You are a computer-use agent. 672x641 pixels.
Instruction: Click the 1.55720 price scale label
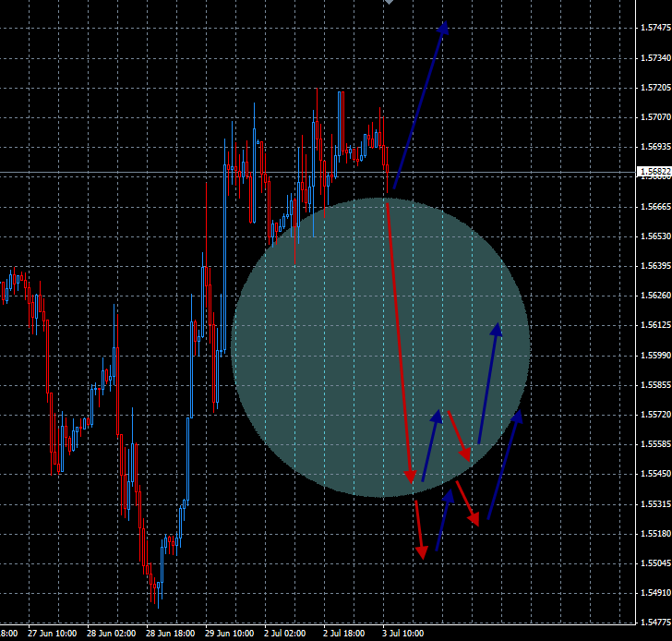coord(655,415)
